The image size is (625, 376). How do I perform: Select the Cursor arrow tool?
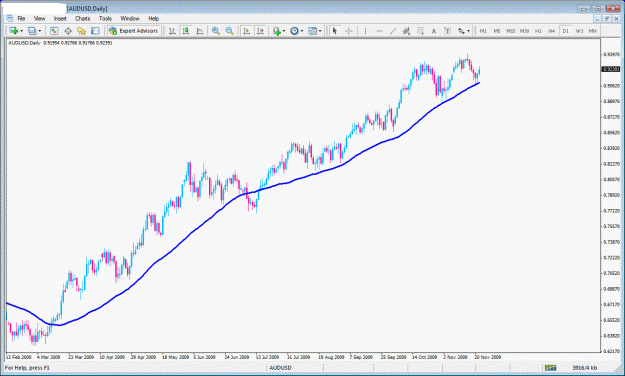pyautogui.click(x=335, y=31)
